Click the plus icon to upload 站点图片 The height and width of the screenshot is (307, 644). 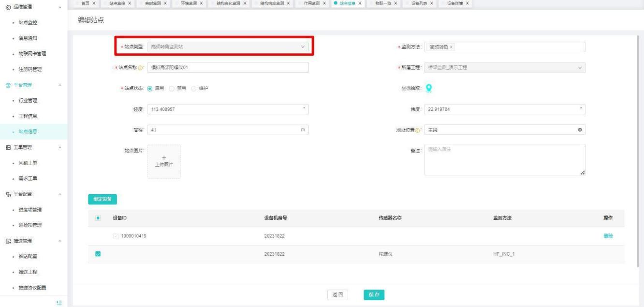pos(163,158)
